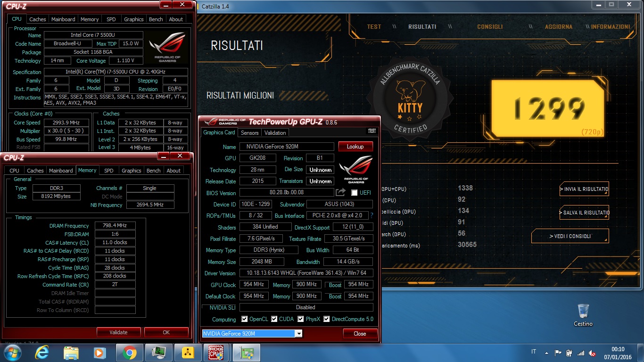Switch to Validation tab in GPU-Z
Screen dimensions: 644x362
[275, 132]
